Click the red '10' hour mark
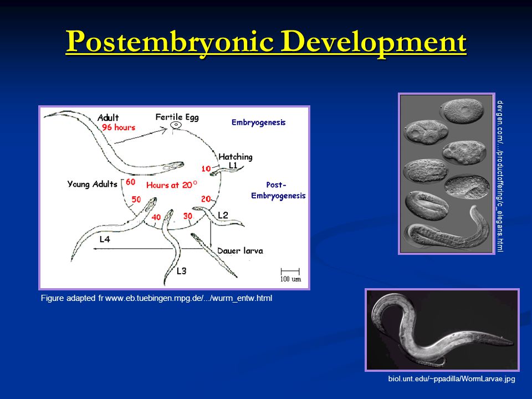Image resolution: width=532 pixels, height=399 pixels. coord(206,168)
